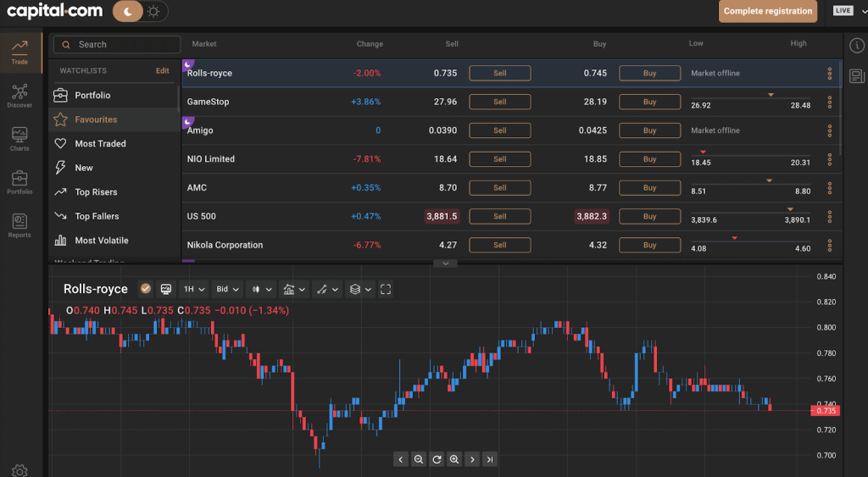The width and height of the screenshot is (868, 477).
Task: Select the Most Traded watchlist
Action: [115, 143]
